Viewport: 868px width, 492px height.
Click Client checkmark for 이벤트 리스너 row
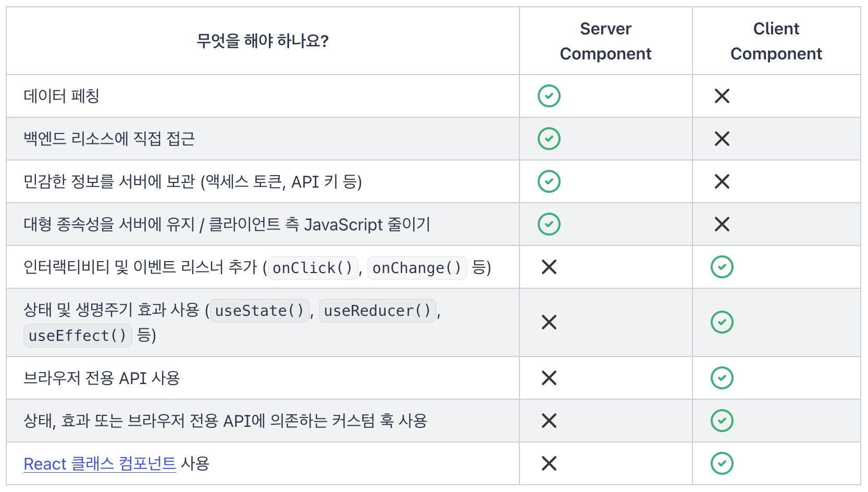pyautogui.click(x=722, y=267)
